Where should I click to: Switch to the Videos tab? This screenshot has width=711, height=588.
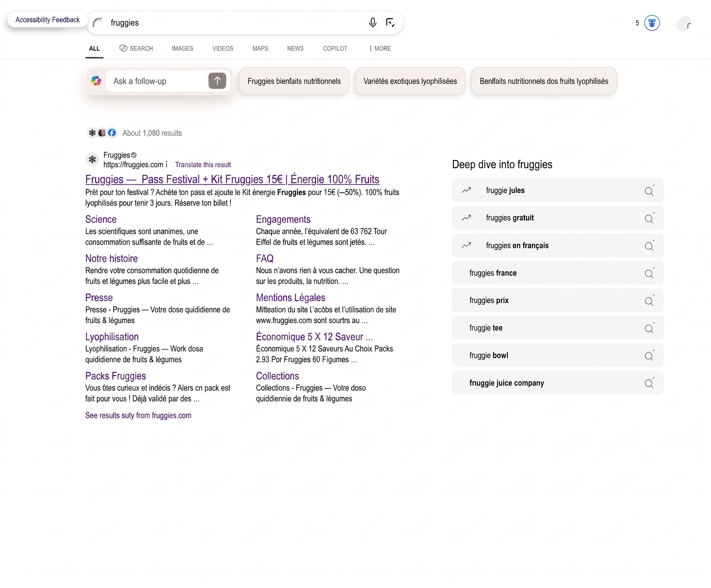pos(223,49)
